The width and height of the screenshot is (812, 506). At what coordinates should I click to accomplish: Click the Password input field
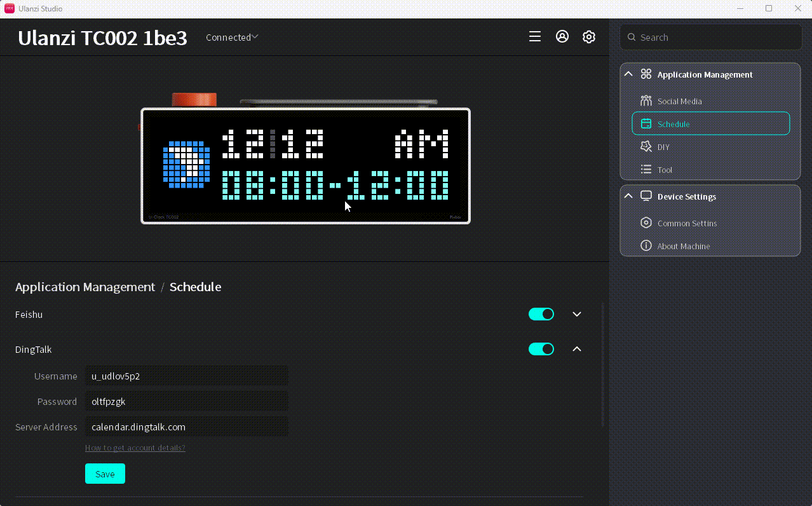click(x=186, y=401)
